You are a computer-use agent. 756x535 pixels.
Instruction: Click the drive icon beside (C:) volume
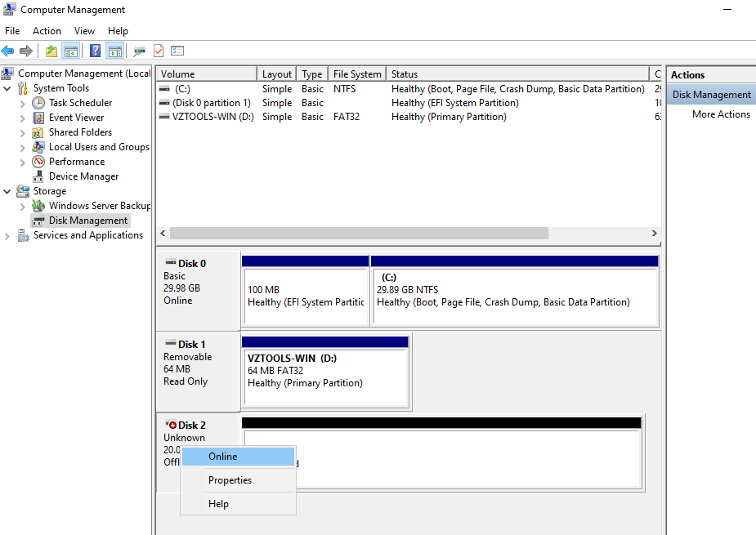[x=164, y=89]
